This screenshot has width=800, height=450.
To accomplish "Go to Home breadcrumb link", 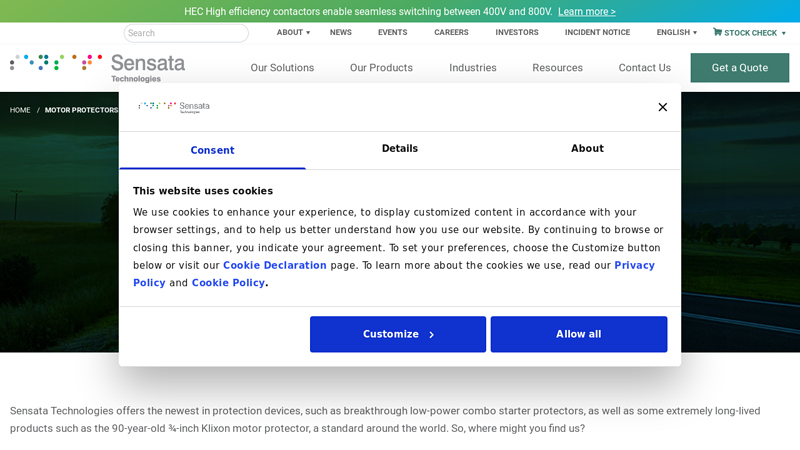I will pos(20,110).
